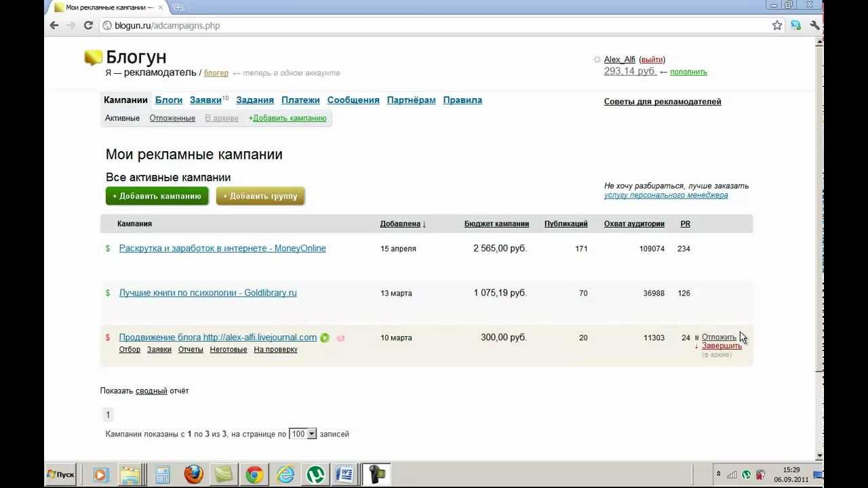Launch Internet Explorer from taskbar
868x488 pixels.
click(x=286, y=474)
